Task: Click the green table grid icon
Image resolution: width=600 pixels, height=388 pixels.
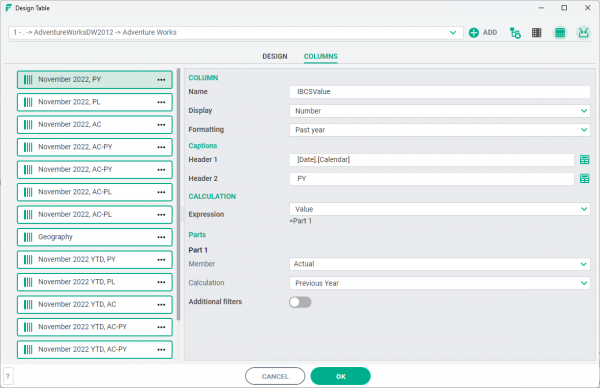Action: pos(560,33)
